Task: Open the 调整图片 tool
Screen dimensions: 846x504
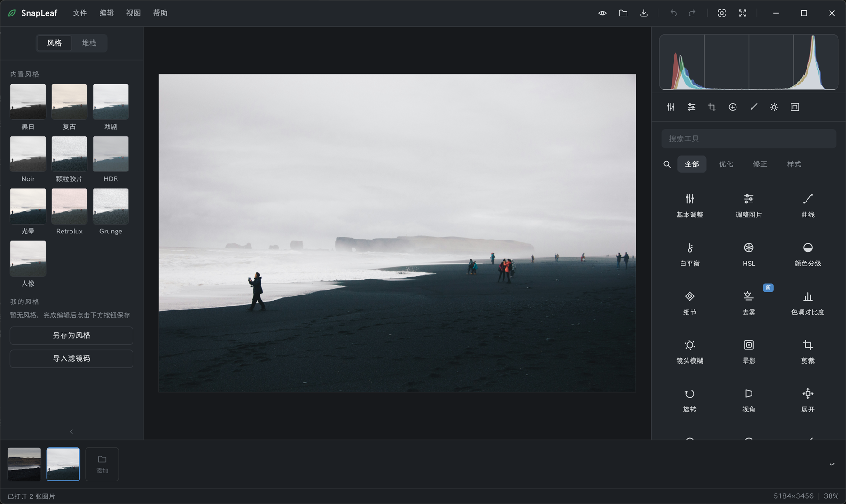Action: click(749, 206)
